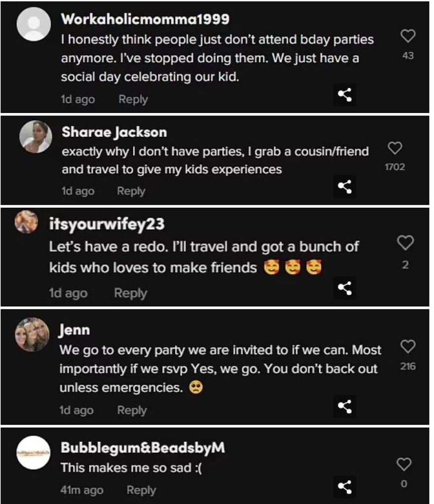Image resolution: width=434 pixels, height=504 pixels.
Task: Like Sharae Jackson's comment with the heart
Action: click(395, 148)
